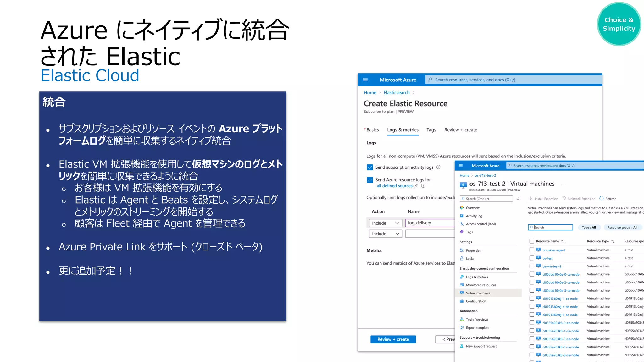
Task: Uncheck Send Azure resource logs
Action: point(370,180)
